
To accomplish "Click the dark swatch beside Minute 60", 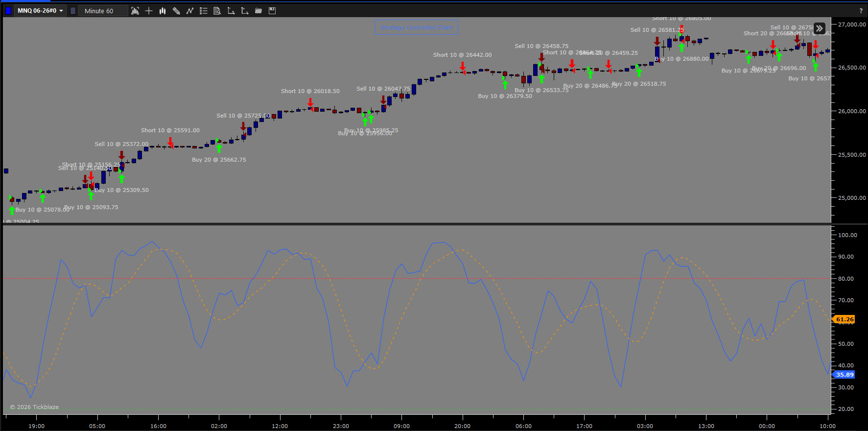I will tap(73, 11).
